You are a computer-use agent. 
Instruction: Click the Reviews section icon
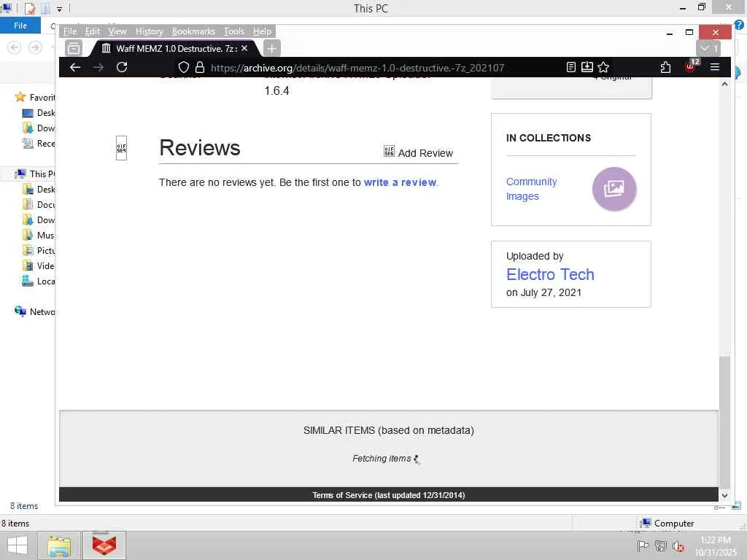click(122, 148)
